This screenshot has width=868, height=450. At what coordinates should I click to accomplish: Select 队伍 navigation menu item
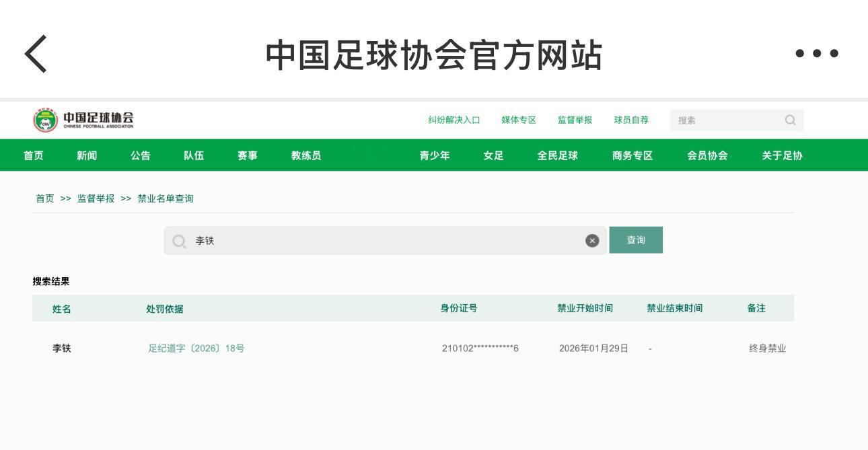point(194,156)
